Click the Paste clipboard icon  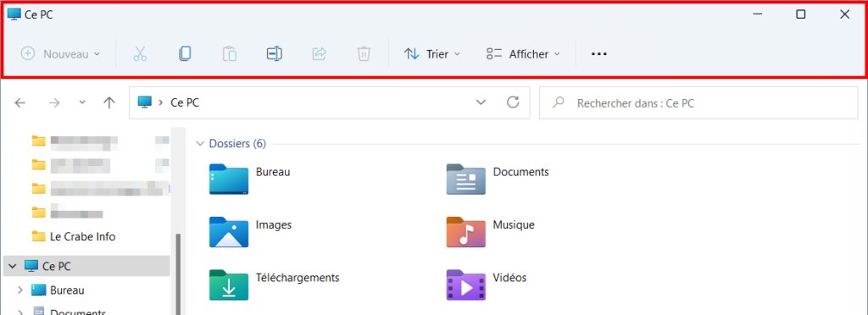(x=230, y=53)
